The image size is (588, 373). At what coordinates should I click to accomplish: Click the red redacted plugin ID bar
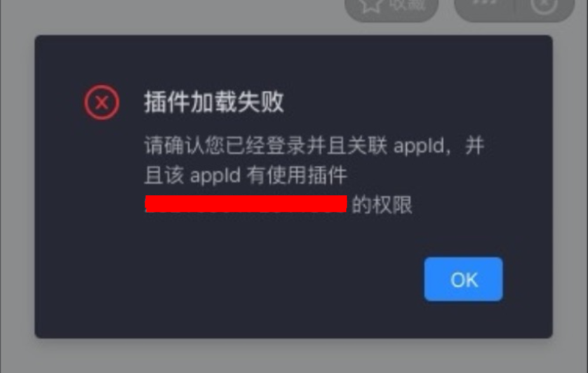coord(246,204)
